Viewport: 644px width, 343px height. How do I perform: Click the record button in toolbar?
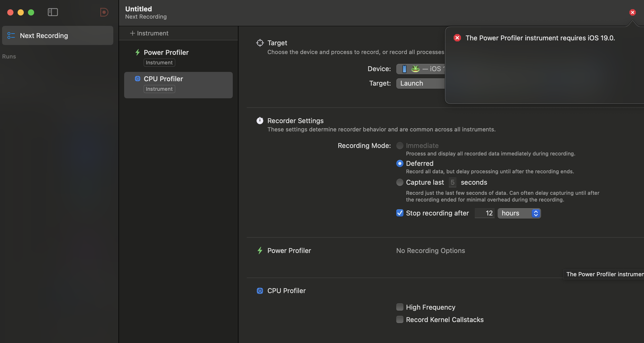[104, 12]
